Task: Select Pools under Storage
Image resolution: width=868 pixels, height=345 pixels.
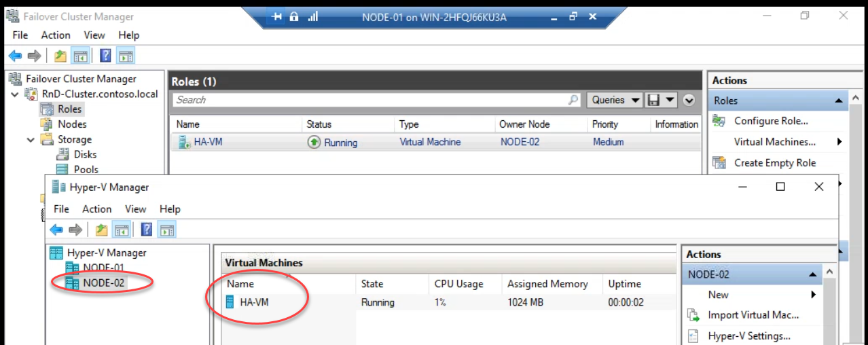Action: point(86,170)
